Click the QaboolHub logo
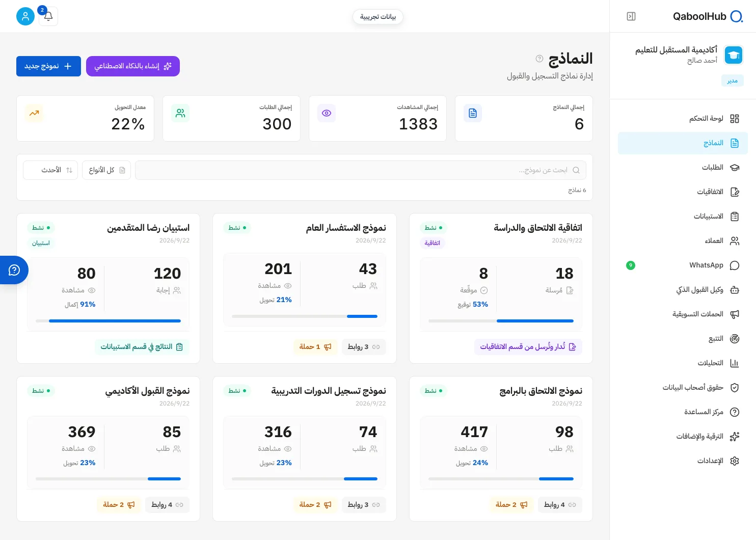The width and height of the screenshot is (756, 540). [708, 16]
